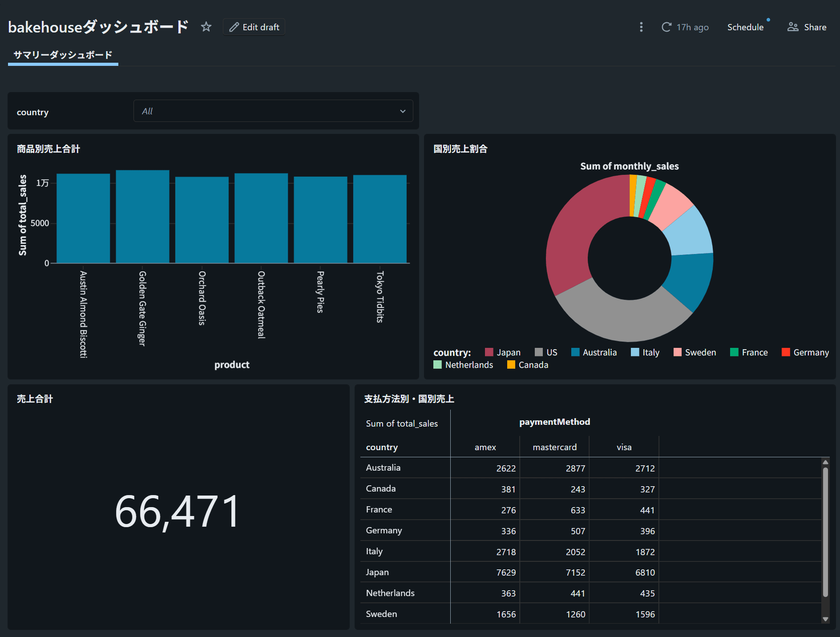Open the Schedule menu
Screen dimensions: 840x637
tap(745, 27)
